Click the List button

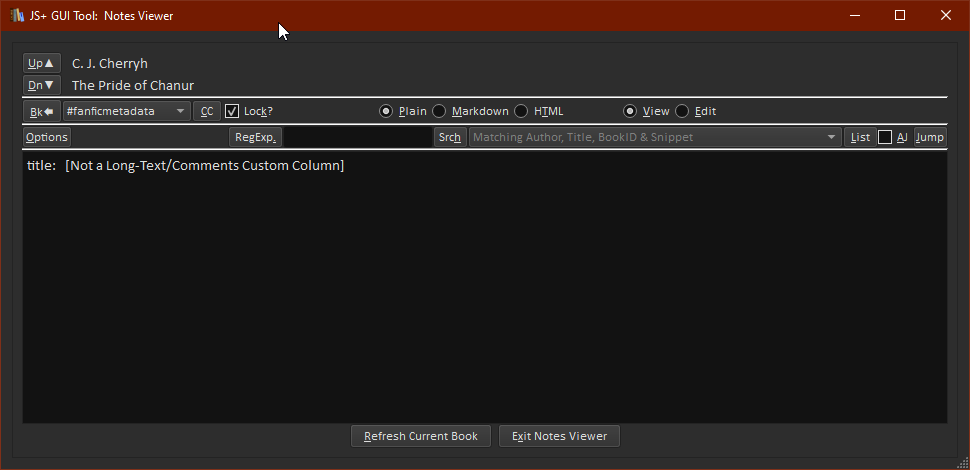860,137
